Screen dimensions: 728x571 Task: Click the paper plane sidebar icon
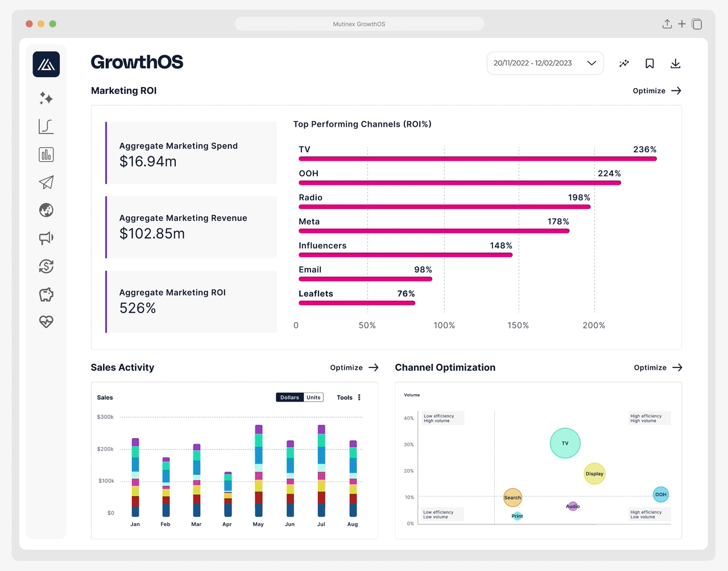46,182
